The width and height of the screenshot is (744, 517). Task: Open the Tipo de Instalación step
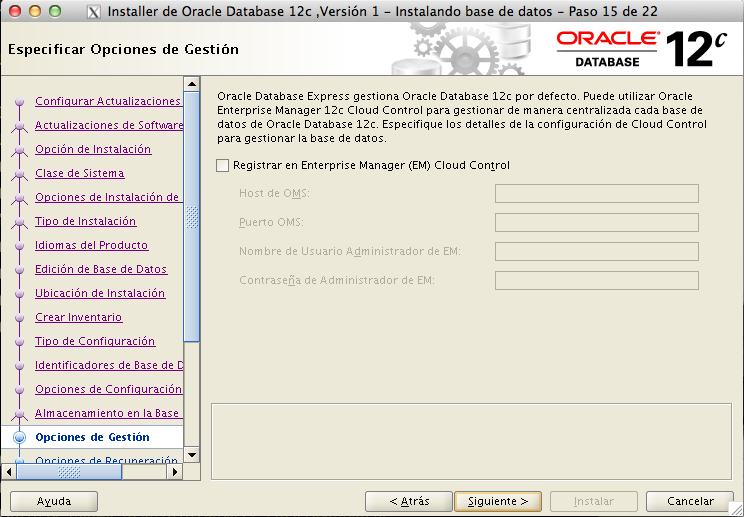tap(85, 221)
